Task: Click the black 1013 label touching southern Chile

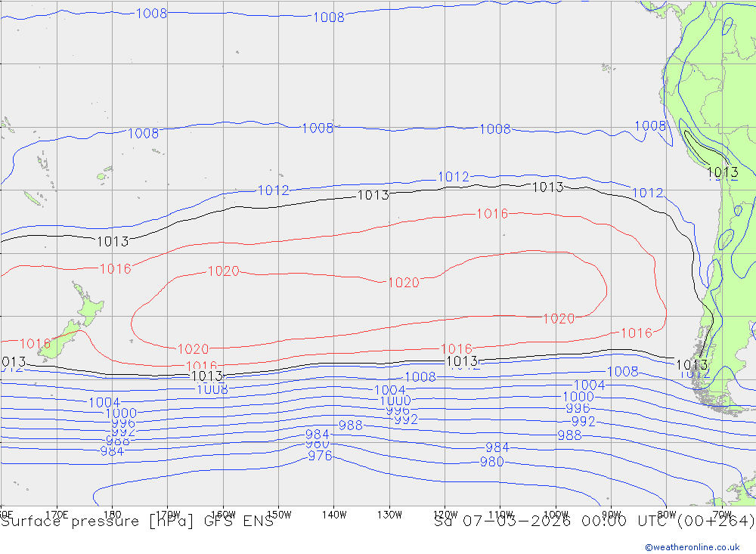Action: tap(692, 364)
